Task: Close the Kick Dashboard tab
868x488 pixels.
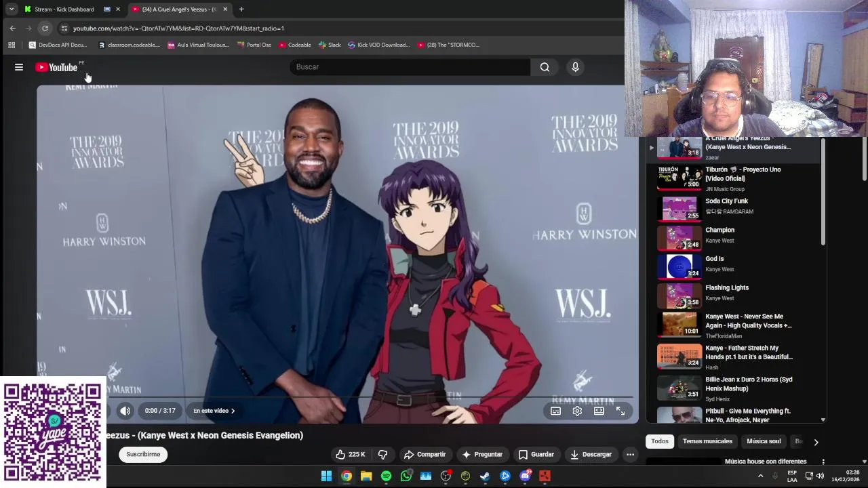Action: click(x=118, y=9)
